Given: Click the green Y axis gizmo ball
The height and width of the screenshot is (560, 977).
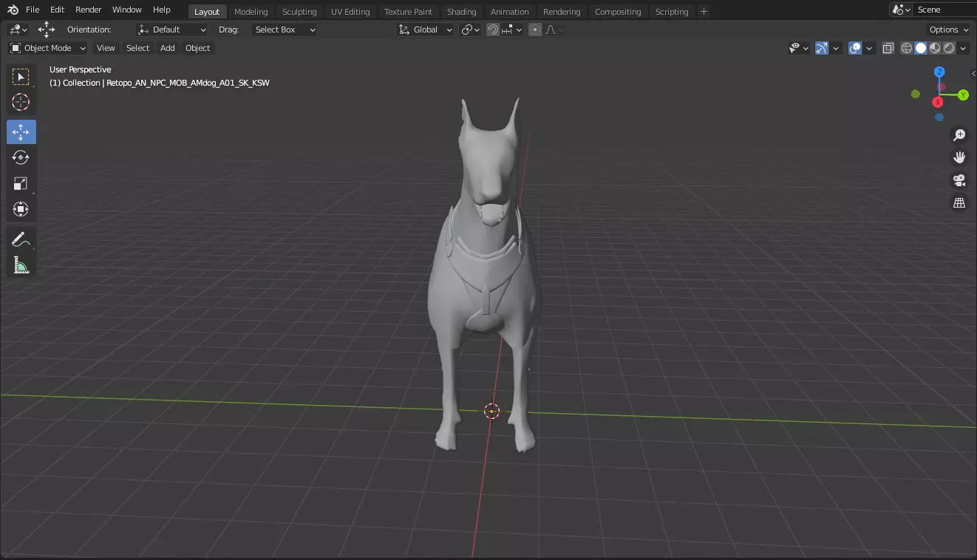Looking at the screenshot, I should click(963, 95).
